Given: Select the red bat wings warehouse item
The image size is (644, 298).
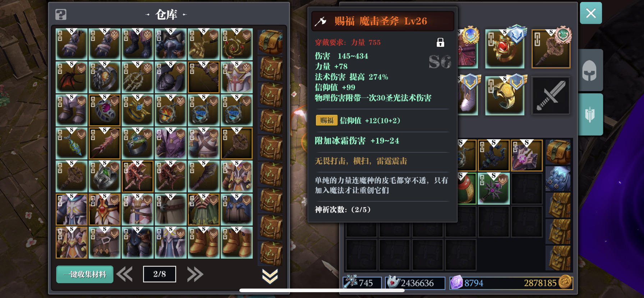Looking at the screenshot, I should click(x=72, y=77).
